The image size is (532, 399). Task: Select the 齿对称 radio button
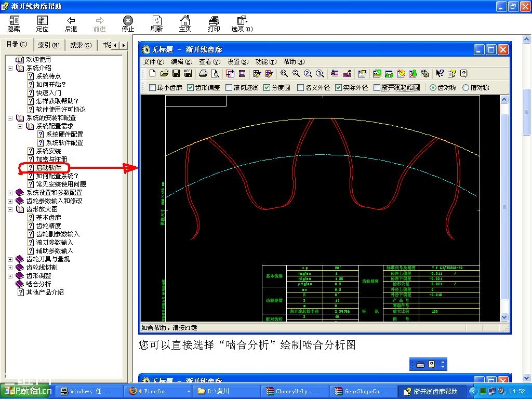pyautogui.click(x=433, y=87)
